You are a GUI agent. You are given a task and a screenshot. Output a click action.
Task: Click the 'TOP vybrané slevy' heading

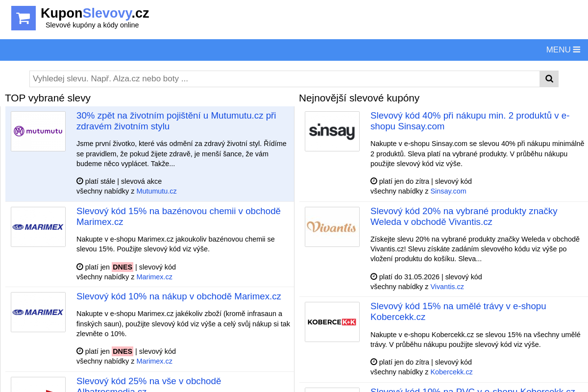(48, 98)
